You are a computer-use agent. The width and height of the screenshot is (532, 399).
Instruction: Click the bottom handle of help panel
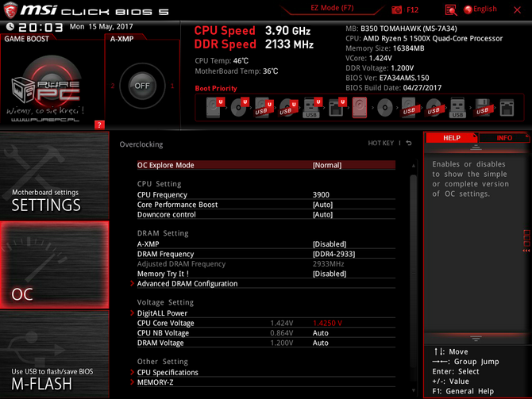476,338
